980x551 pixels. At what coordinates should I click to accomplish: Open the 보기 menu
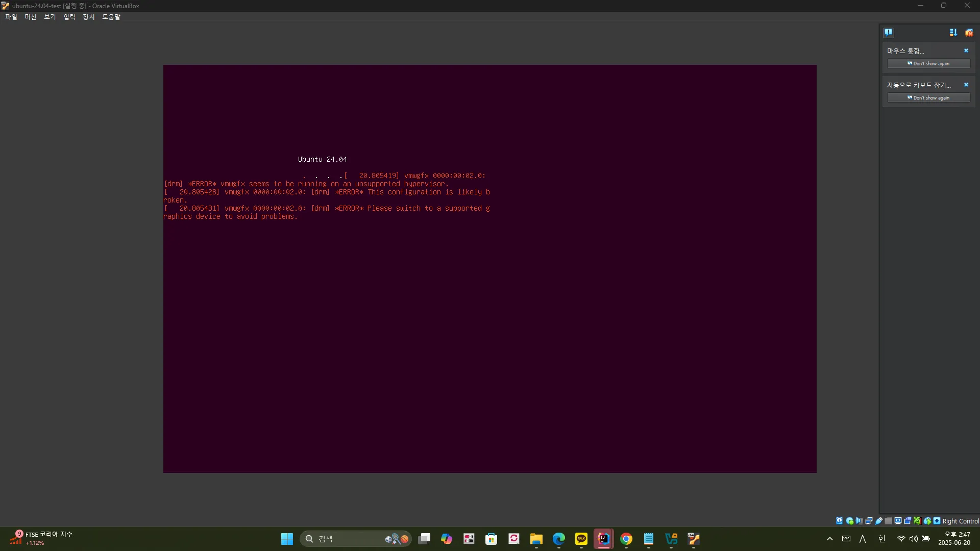pos(50,17)
